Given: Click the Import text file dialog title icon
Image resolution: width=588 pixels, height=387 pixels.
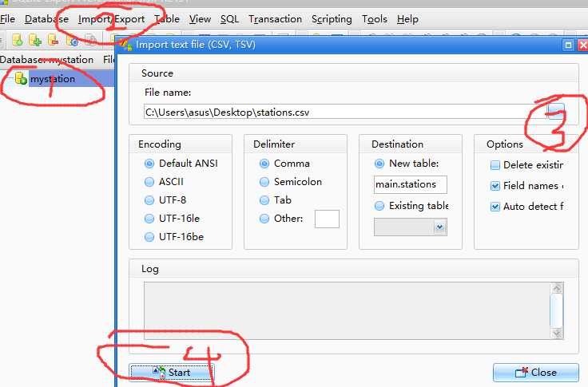Looking at the screenshot, I should pos(126,45).
